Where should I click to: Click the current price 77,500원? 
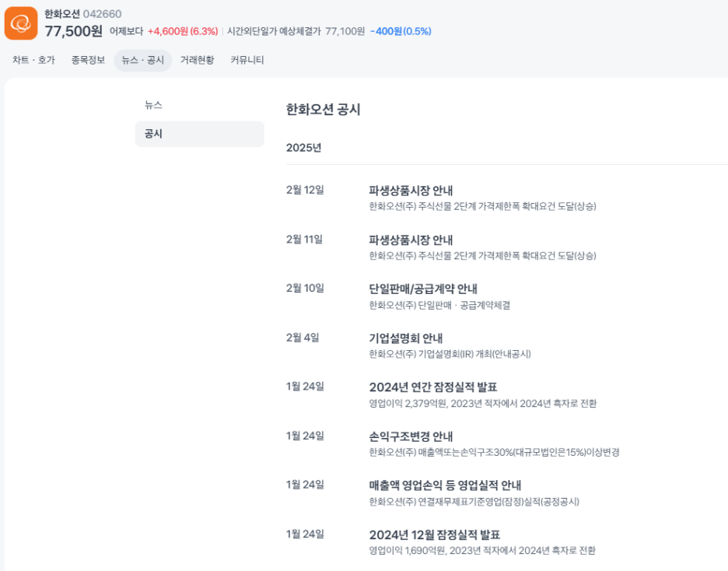tap(73, 31)
